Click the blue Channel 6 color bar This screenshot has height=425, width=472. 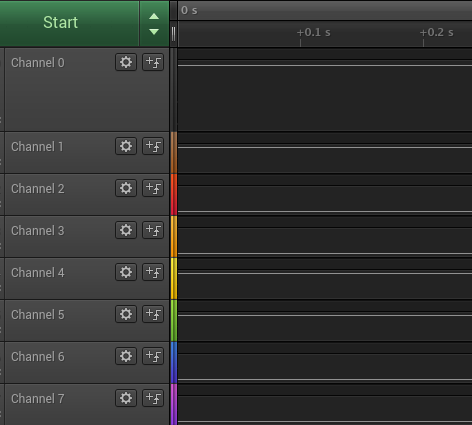pyautogui.click(x=174, y=363)
